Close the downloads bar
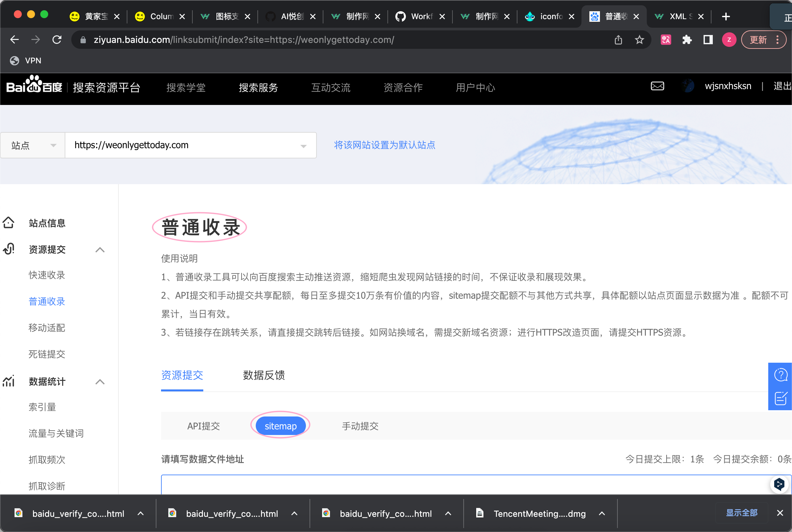 coord(780,513)
